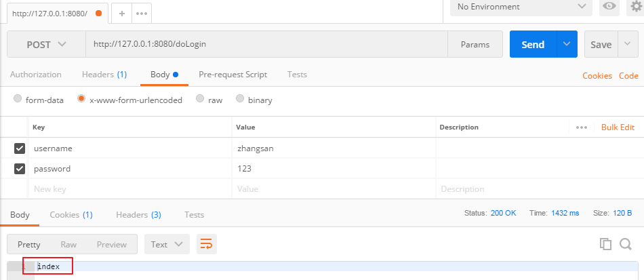Expand the No Environment dropdown
Screen dimensions: 644x280
521,7
